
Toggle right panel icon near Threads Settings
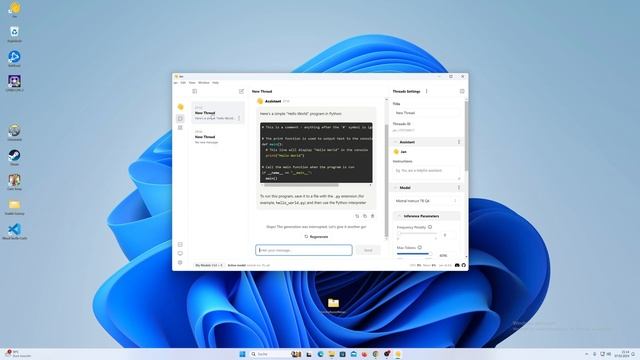pyautogui.click(x=462, y=91)
